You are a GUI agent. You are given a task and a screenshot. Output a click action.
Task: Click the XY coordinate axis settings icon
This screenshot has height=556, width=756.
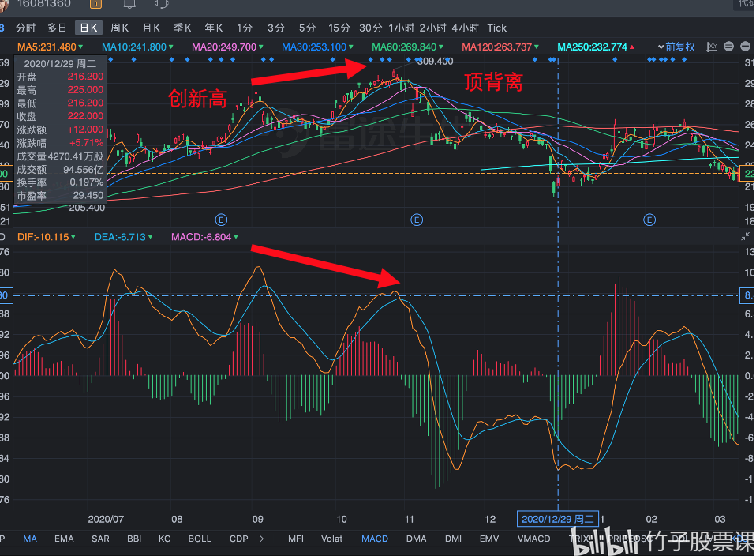click(x=713, y=47)
